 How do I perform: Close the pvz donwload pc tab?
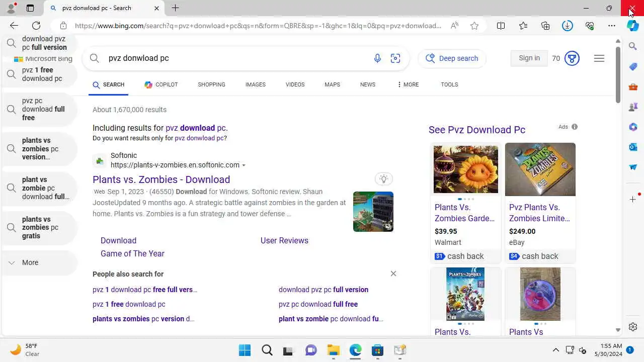tap(156, 8)
